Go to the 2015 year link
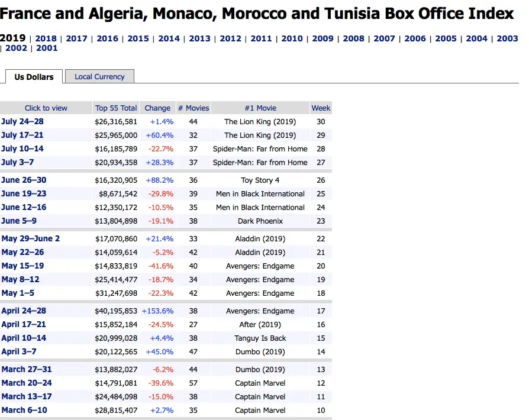Viewport: 529px width, 420px height. [x=138, y=38]
